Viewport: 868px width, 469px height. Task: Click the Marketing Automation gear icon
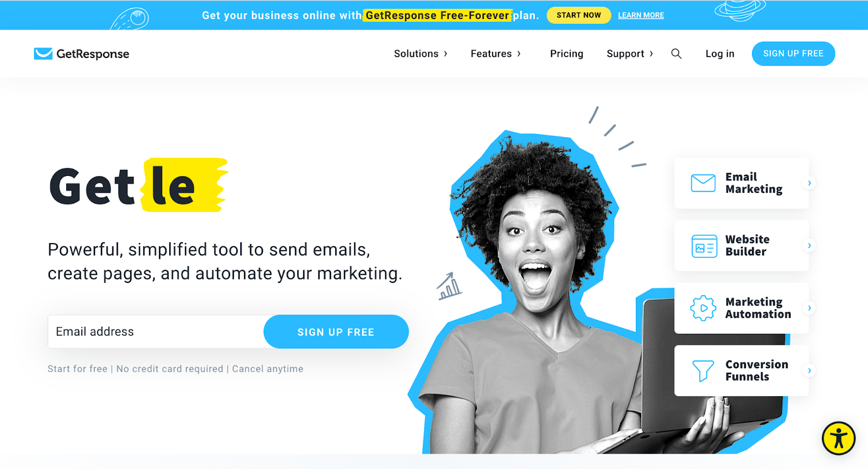coord(703,308)
